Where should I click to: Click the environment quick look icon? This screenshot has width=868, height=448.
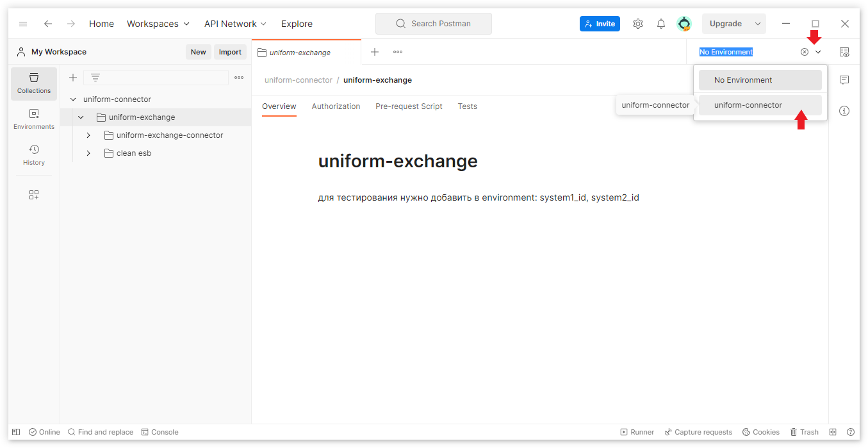click(x=844, y=52)
